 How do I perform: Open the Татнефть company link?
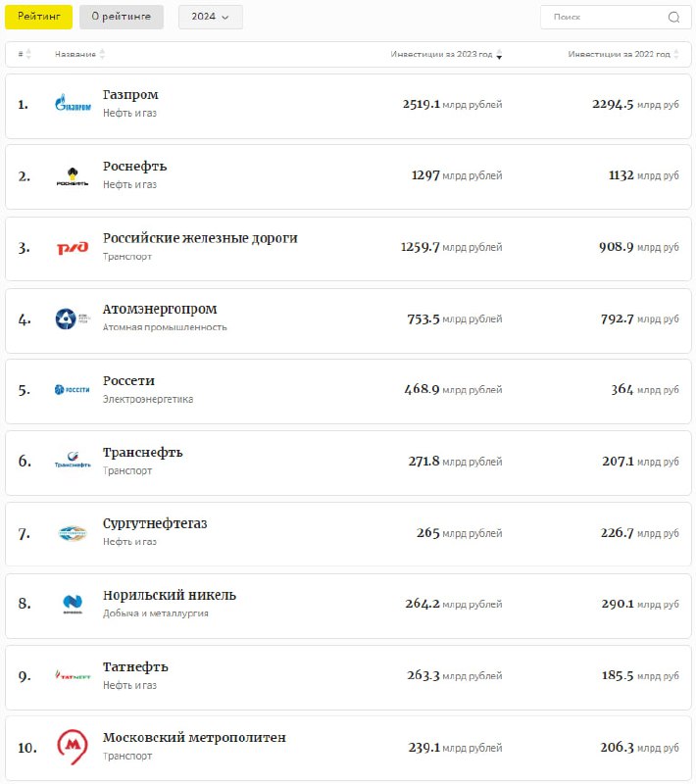(135, 667)
